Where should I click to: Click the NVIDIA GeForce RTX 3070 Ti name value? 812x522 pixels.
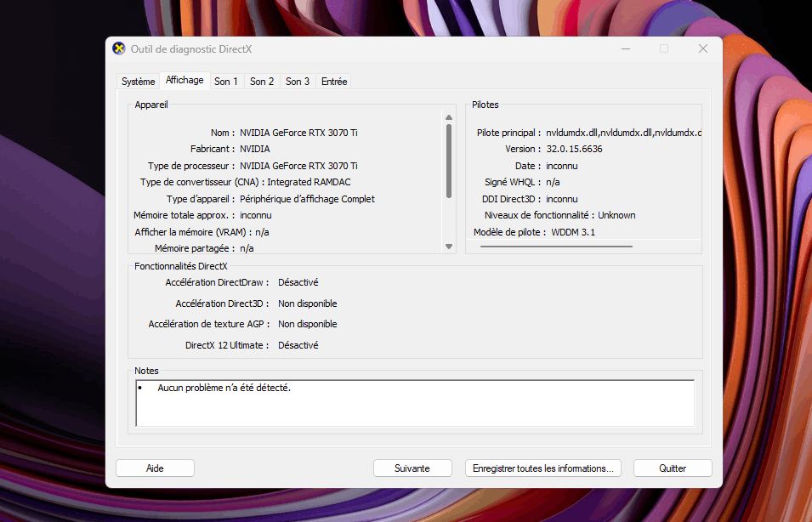click(x=298, y=133)
